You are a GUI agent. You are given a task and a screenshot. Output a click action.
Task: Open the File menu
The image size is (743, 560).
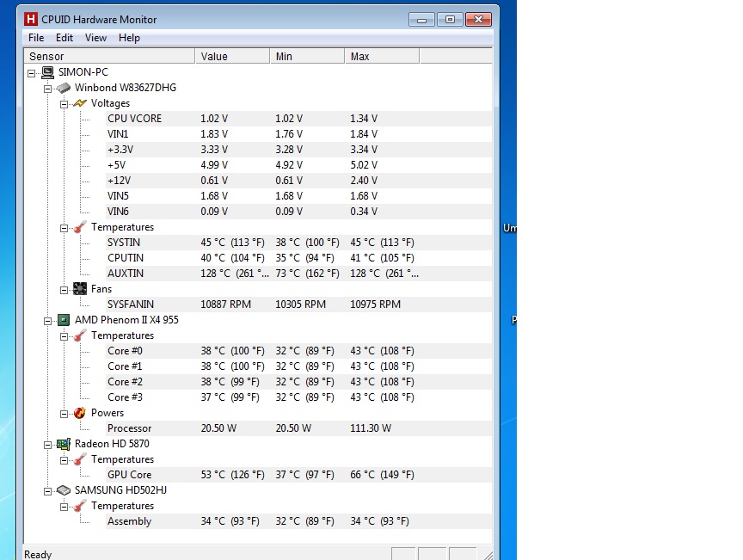(x=36, y=38)
